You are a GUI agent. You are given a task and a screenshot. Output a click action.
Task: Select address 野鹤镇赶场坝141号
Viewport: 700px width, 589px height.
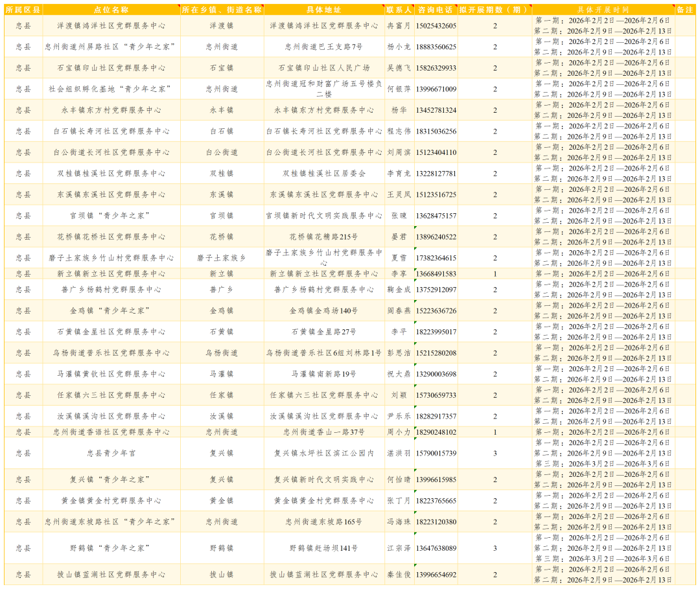(x=324, y=548)
